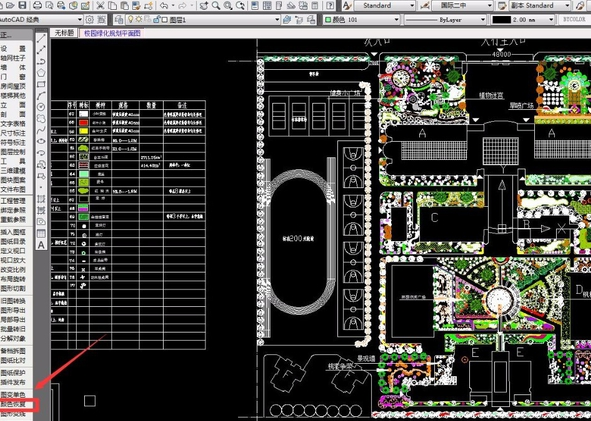Click the Zoom Previous icon
591x421 pixels.
[240, 5]
